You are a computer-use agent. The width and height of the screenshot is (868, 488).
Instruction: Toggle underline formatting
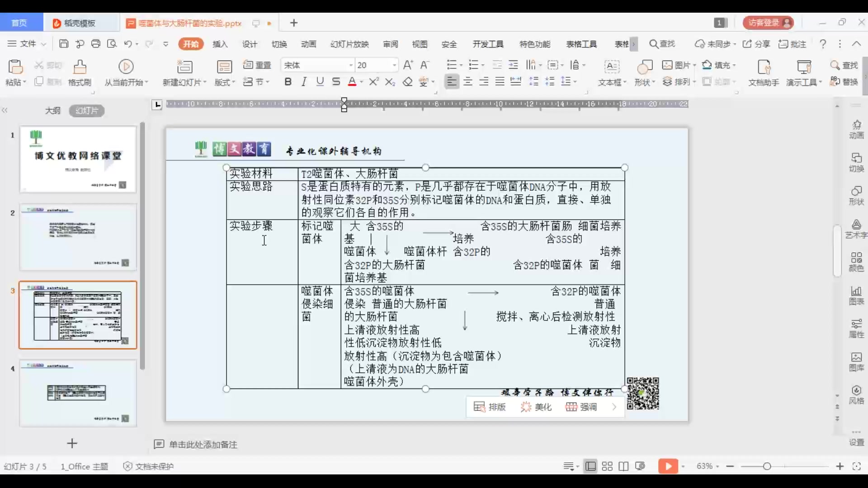(320, 81)
